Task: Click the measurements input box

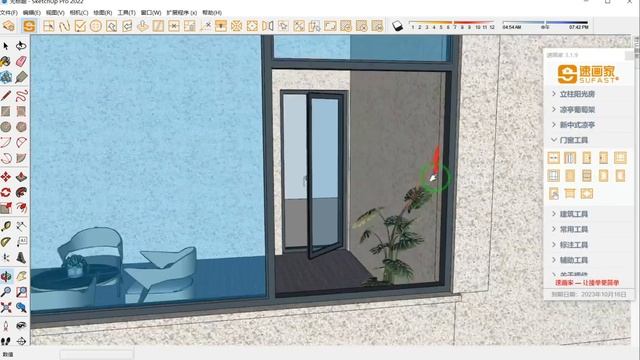Action: pyautogui.click(x=97, y=355)
